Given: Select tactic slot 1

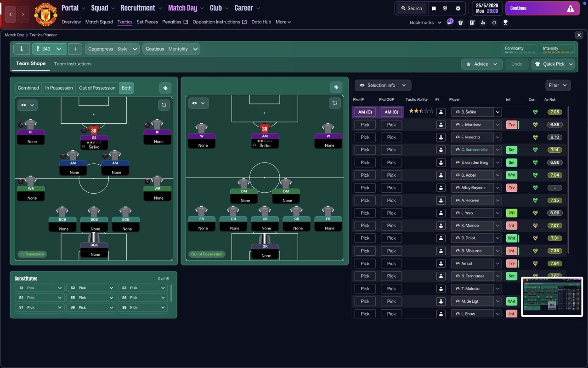Looking at the screenshot, I should 22,49.
